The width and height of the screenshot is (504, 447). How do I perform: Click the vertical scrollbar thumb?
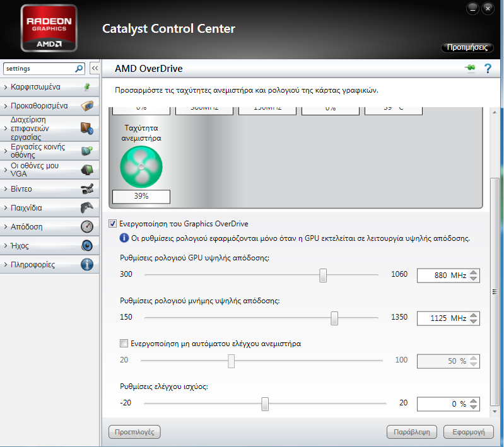pyautogui.click(x=495, y=292)
